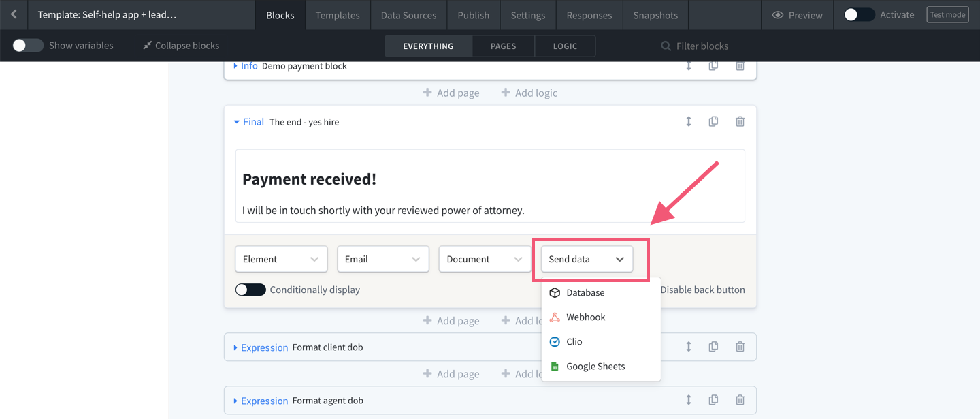Viewport: 980px width, 419px height.
Task: Delete the 'The end - yes hire' block
Action: pos(740,122)
